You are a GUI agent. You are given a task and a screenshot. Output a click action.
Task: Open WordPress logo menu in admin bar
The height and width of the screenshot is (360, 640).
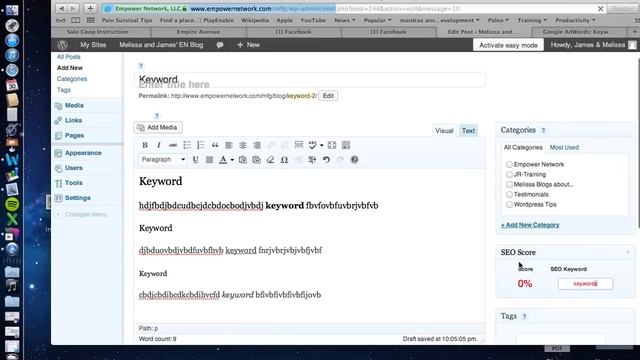pos(62,45)
